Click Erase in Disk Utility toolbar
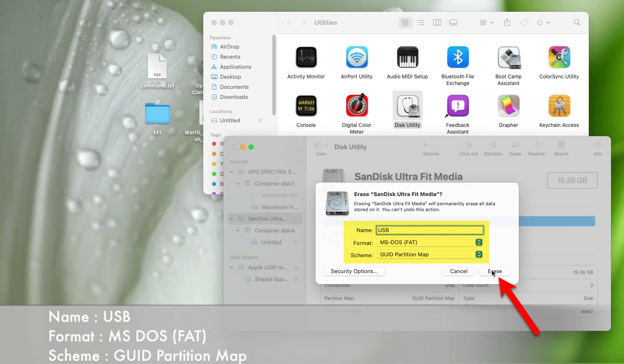 (x=515, y=148)
